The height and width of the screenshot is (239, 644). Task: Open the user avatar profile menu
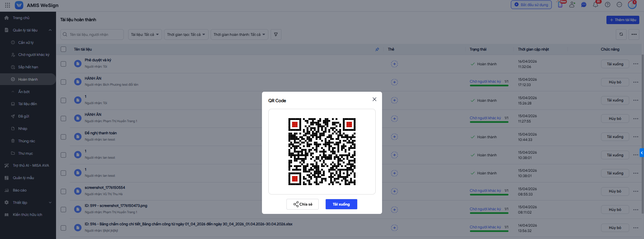(x=632, y=5)
